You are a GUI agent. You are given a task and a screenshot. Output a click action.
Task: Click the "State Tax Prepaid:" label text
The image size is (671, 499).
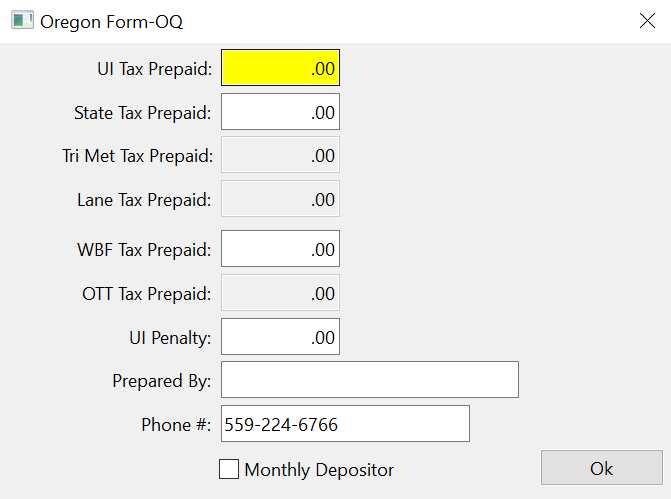142,112
